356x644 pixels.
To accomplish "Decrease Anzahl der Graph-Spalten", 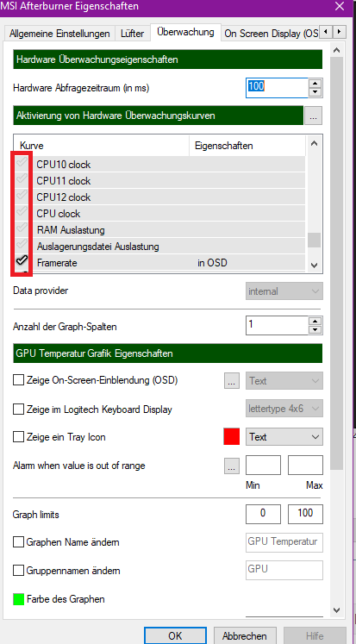I will [315, 330].
